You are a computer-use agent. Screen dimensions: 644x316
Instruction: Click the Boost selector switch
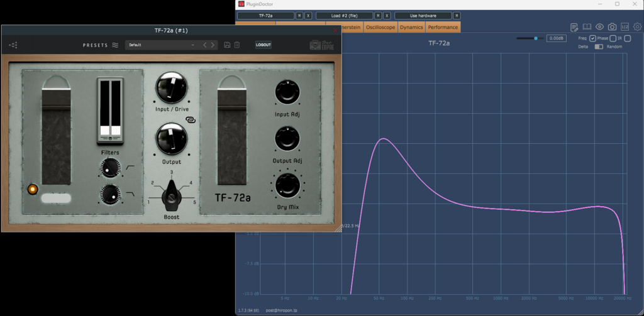pos(171,197)
